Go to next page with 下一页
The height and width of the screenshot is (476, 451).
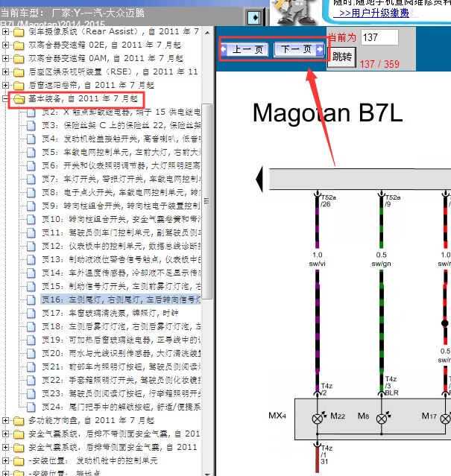pyautogui.click(x=300, y=49)
